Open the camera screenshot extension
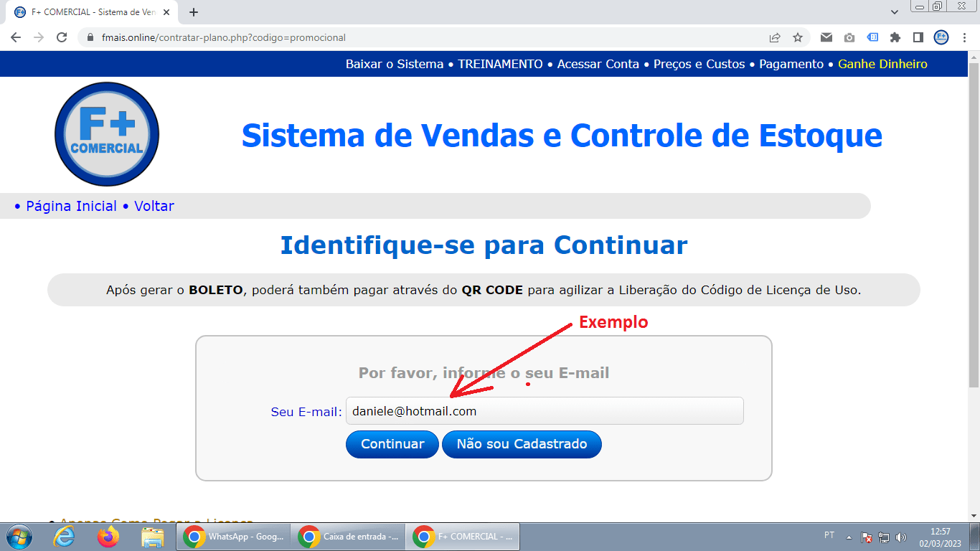Viewport: 980px width, 551px height. click(x=849, y=37)
